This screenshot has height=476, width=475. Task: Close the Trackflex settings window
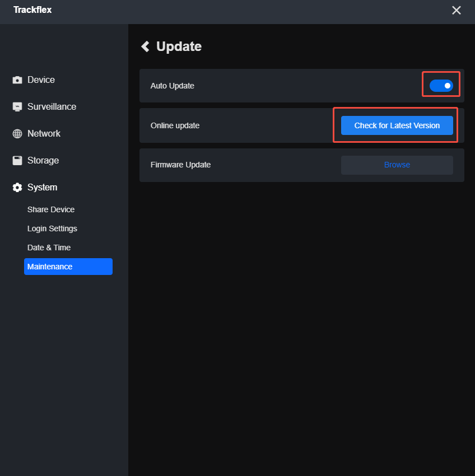pyautogui.click(x=456, y=10)
